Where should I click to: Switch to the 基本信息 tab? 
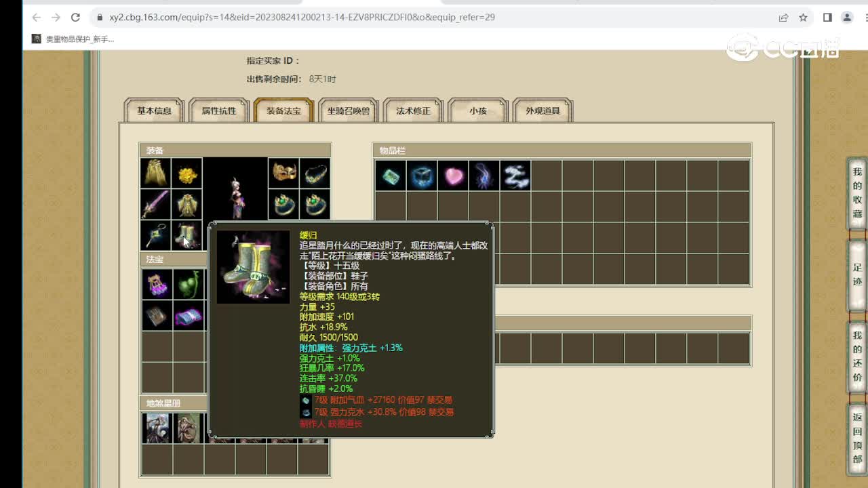(155, 110)
